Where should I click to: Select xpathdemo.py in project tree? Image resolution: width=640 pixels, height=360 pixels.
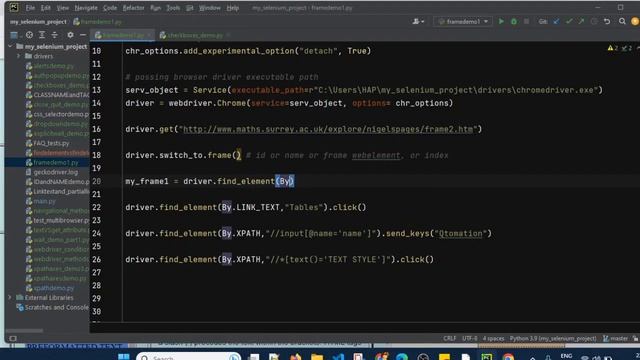tap(49, 288)
